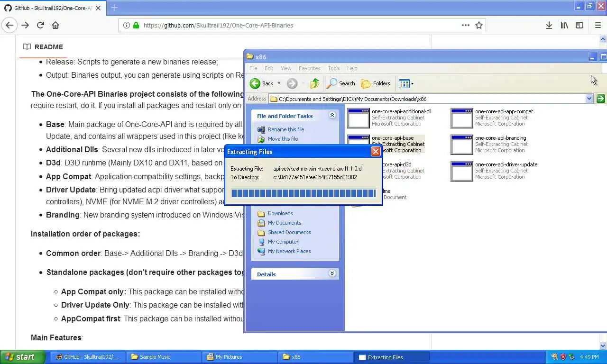607x364 pixels.
Task: Expand Explorer address bar dropdown
Action: (x=589, y=99)
